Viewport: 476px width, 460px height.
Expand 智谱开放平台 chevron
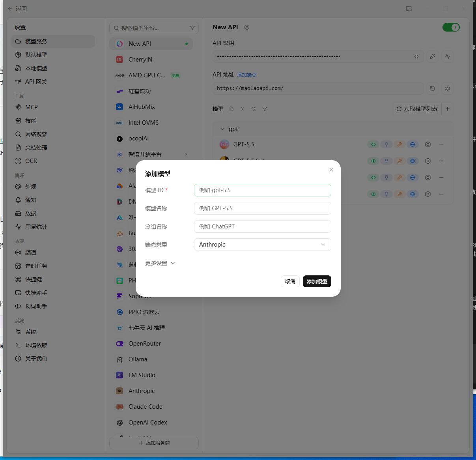click(x=186, y=154)
